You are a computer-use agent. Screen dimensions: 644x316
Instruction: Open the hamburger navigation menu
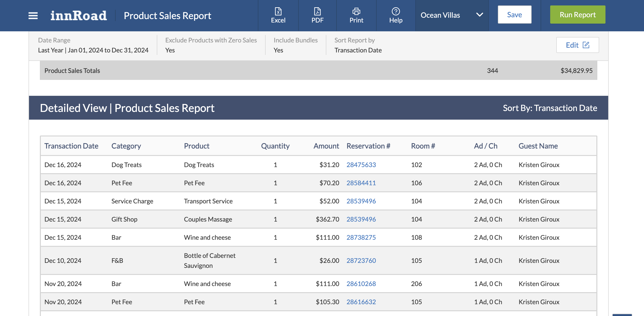(33, 15)
